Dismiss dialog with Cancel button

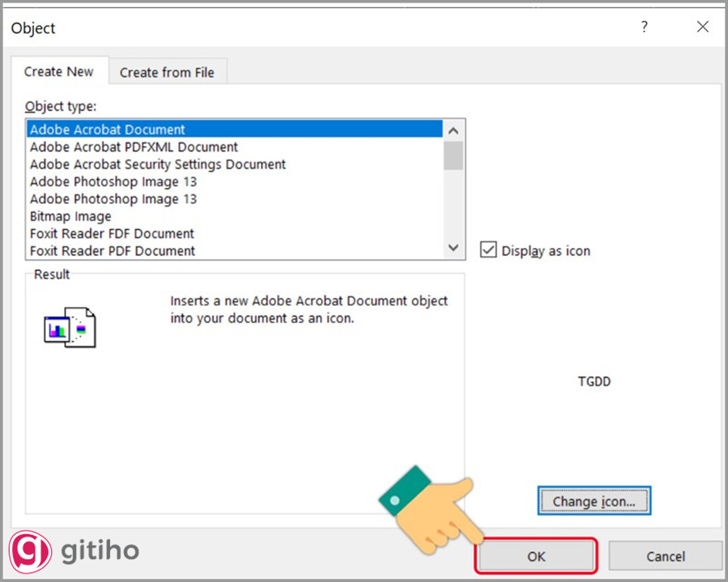pyautogui.click(x=665, y=556)
